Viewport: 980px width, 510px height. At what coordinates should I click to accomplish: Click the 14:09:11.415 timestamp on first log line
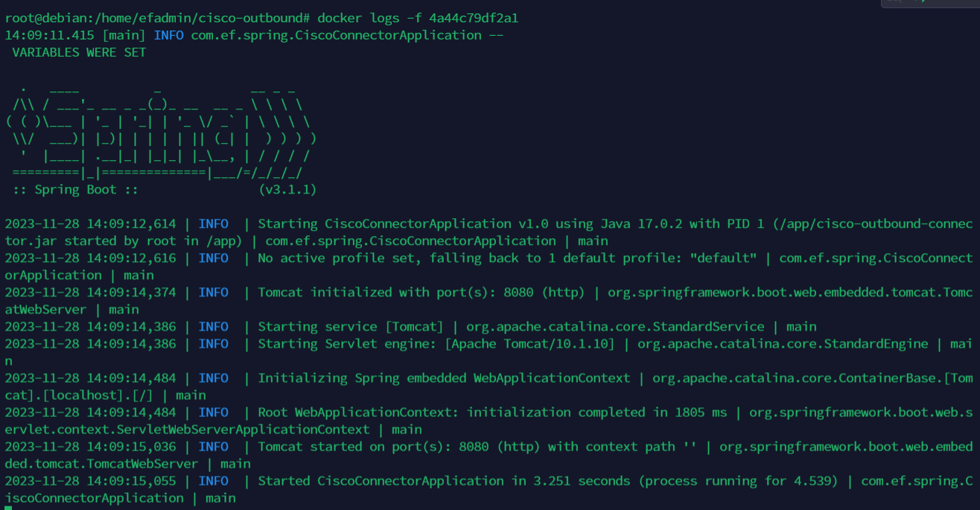click(49, 35)
